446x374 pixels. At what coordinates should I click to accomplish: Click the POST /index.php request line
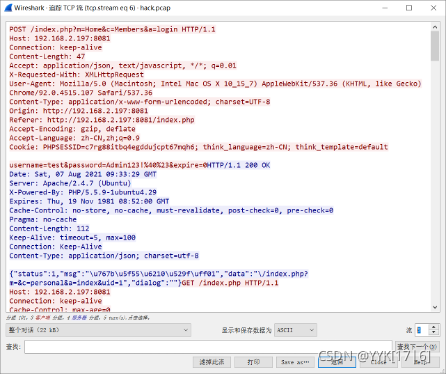pos(112,29)
